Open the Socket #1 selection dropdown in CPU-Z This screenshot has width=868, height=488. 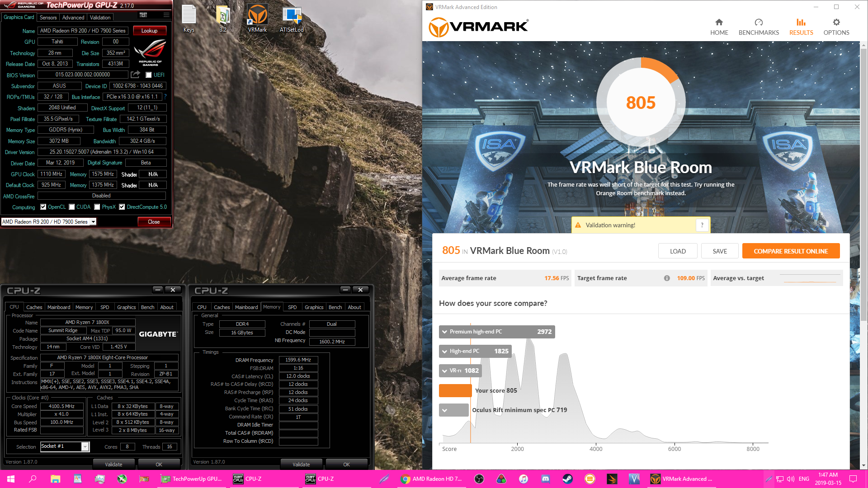(x=85, y=446)
